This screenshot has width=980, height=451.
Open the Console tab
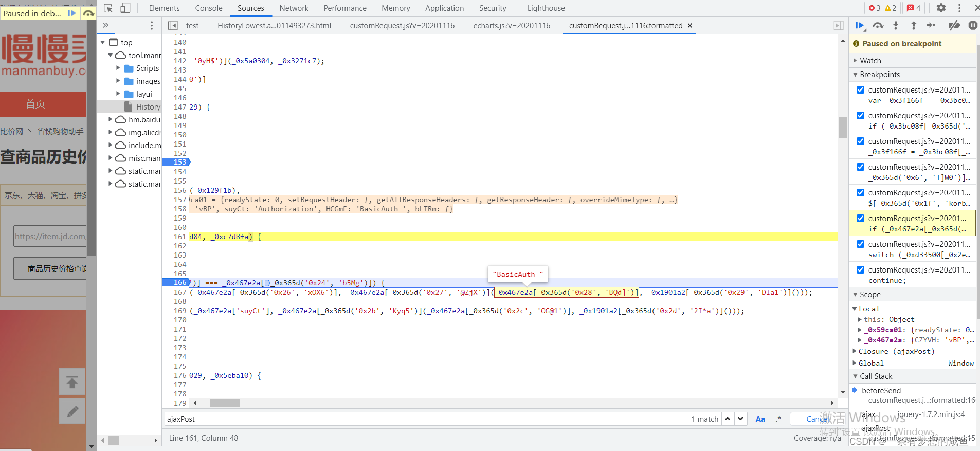(208, 8)
